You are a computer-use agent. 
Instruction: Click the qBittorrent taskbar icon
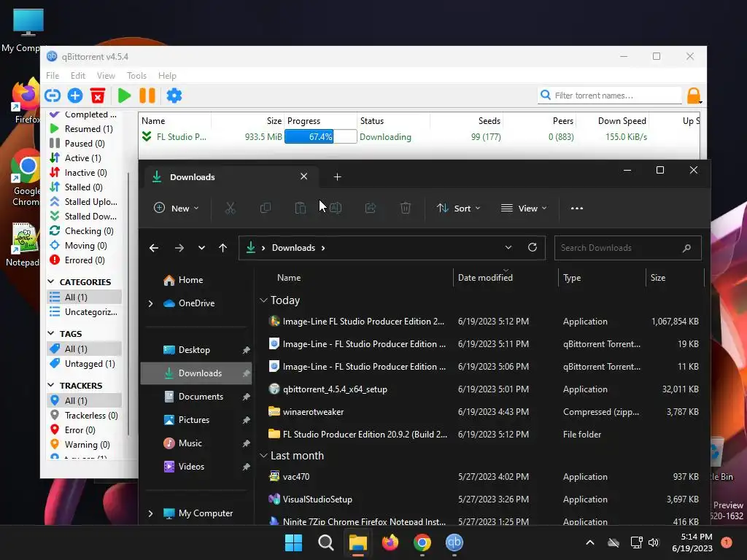point(454,542)
